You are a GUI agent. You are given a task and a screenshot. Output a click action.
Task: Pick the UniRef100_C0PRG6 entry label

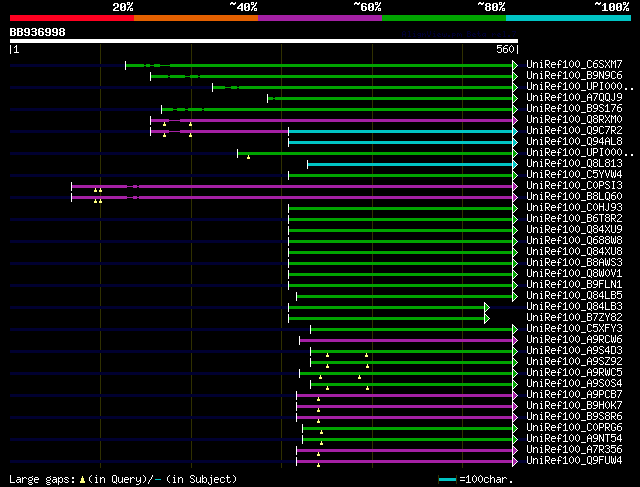coord(574,428)
